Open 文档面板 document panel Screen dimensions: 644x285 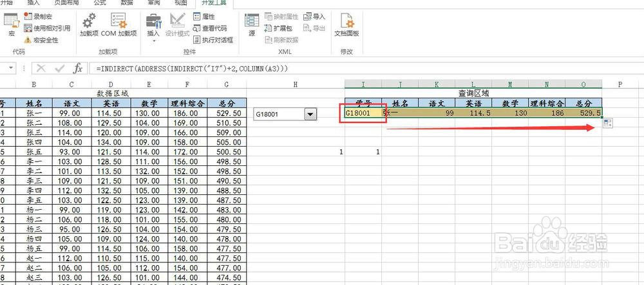346,26
